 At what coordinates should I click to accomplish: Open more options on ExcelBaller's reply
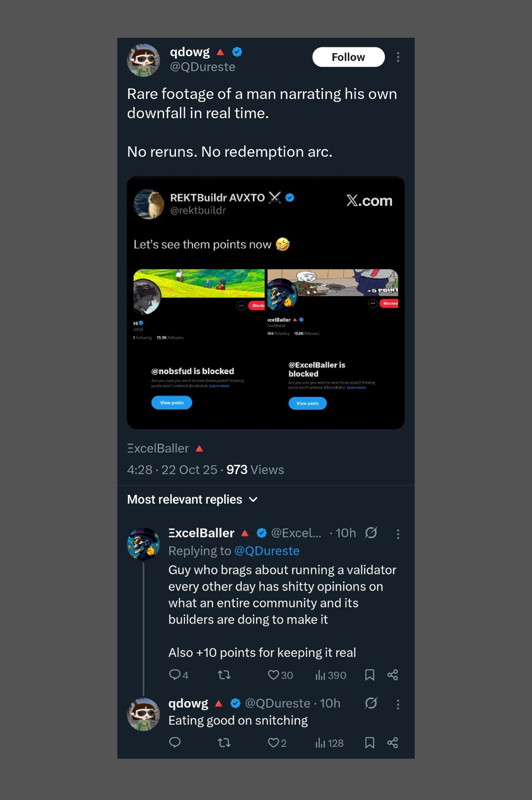point(398,534)
